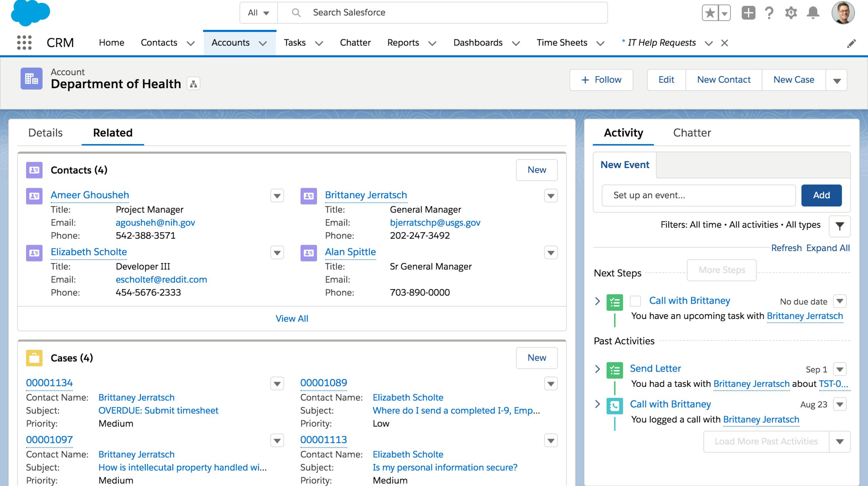This screenshot has width=868, height=486.
Task: Open the user profile avatar
Action: click(843, 13)
